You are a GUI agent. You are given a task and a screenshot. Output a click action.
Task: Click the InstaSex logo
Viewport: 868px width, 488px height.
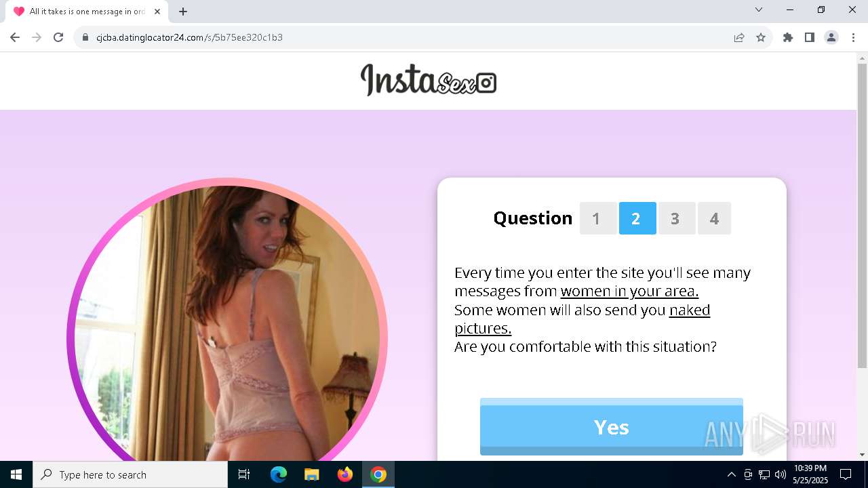click(429, 80)
